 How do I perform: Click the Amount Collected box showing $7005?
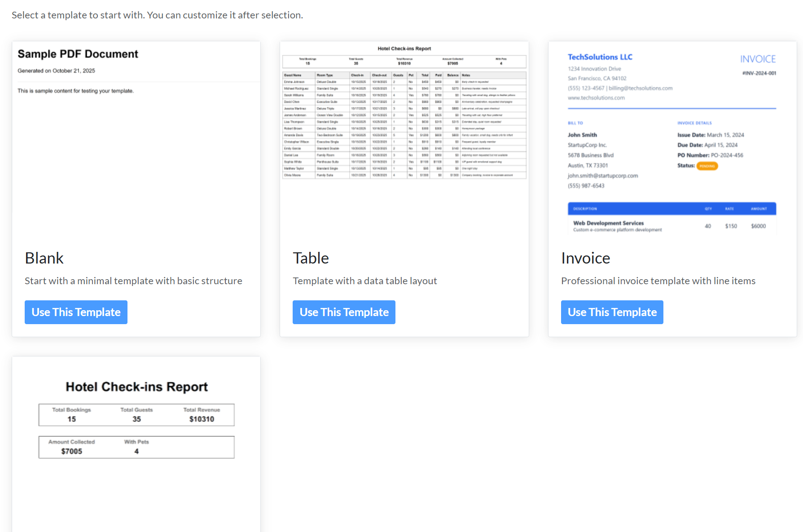71,447
